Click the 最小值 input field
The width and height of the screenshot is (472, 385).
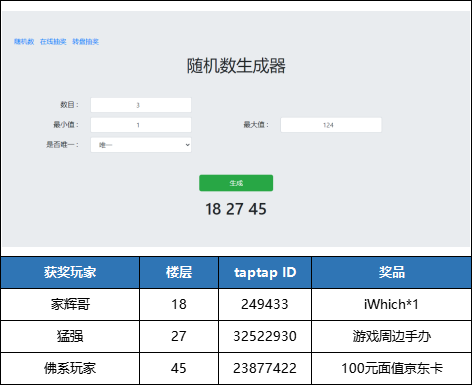coord(141,125)
